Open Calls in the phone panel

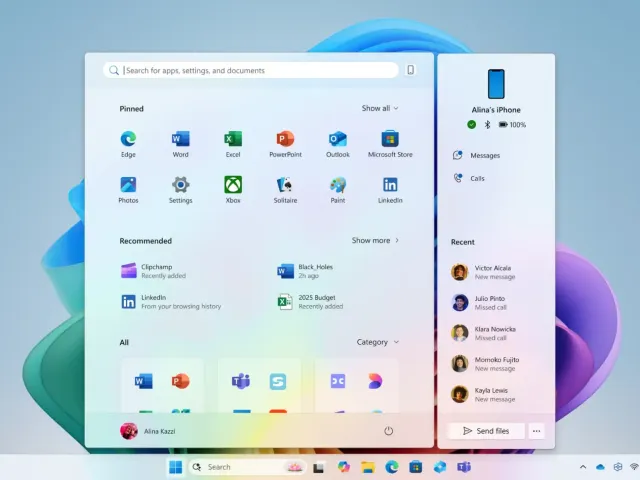(469, 178)
